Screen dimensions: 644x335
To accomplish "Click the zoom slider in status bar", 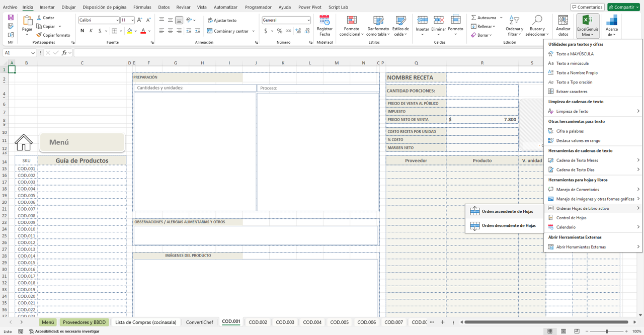I will pos(607,331).
